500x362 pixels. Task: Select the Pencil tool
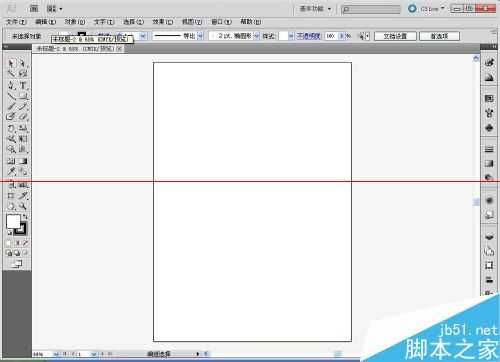(x=23, y=107)
